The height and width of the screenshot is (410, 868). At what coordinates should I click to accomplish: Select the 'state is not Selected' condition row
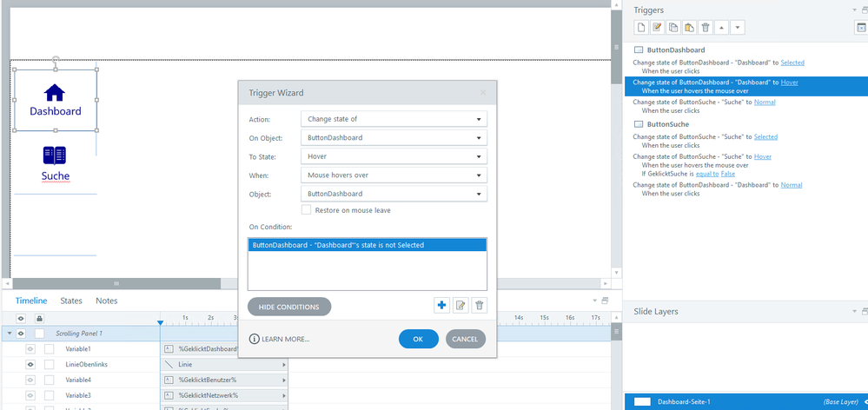tap(367, 245)
